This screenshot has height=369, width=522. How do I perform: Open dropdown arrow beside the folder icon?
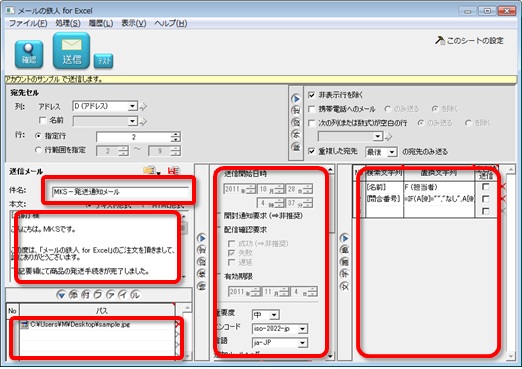click(159, 173)
